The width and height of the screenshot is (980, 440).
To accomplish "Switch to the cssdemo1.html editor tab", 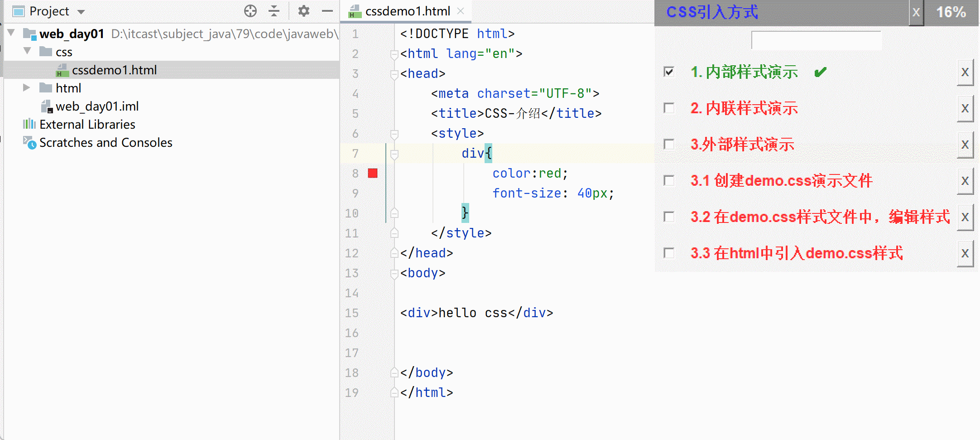I will point(407,11).
